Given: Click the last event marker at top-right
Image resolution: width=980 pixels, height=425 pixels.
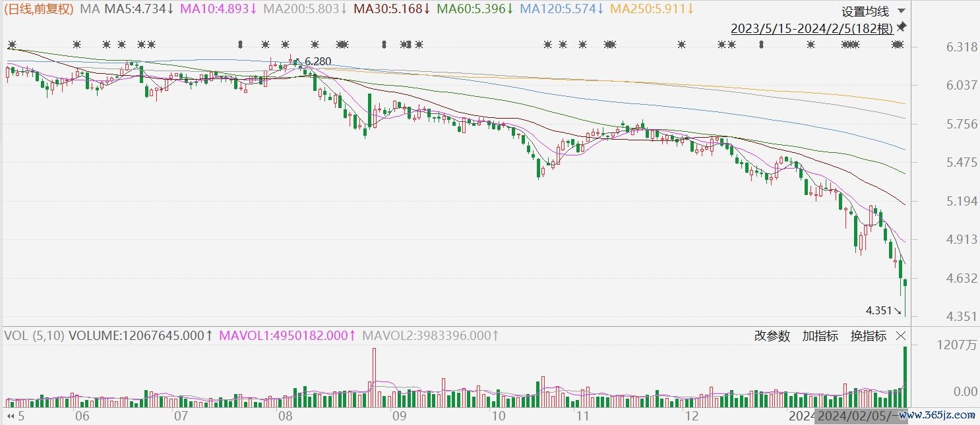Looking at the screenshot, I should pyautogui.click(x=898, y=45).
